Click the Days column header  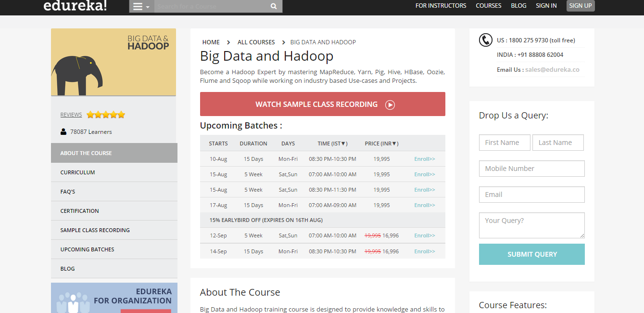tap(288, 143)
